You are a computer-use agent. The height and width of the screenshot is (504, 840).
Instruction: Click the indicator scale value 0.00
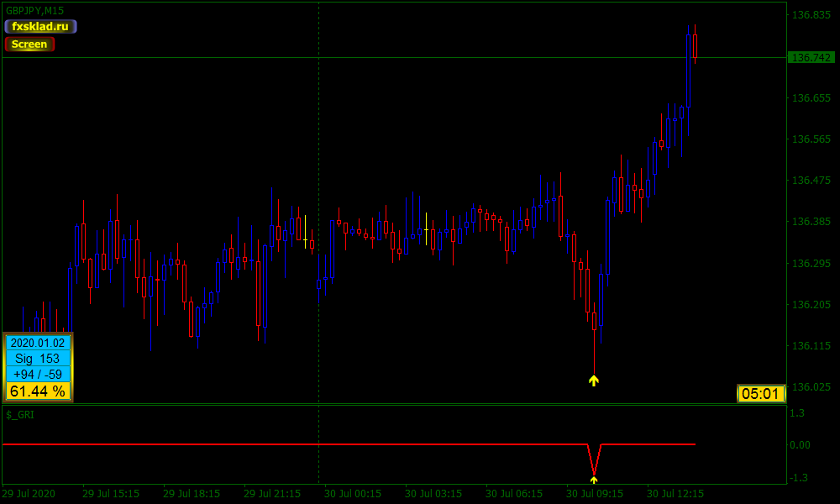(x=800, y=445)
